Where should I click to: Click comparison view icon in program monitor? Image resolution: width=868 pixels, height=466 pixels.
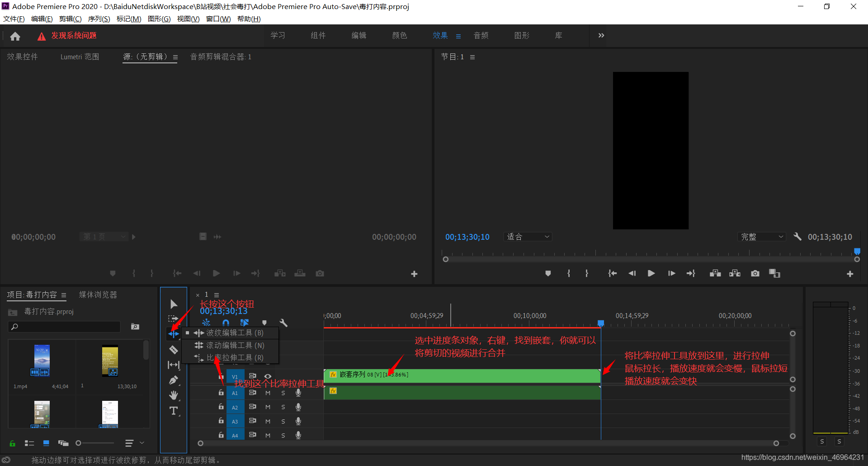pyautogui.click(x=775, y=273)
